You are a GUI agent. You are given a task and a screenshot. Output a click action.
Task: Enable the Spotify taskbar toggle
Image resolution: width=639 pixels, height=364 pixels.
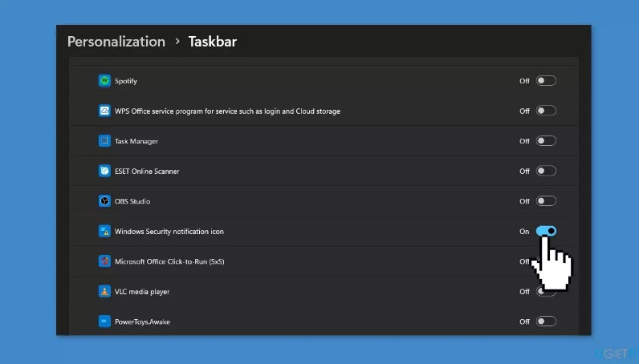(x=546, y=81)
